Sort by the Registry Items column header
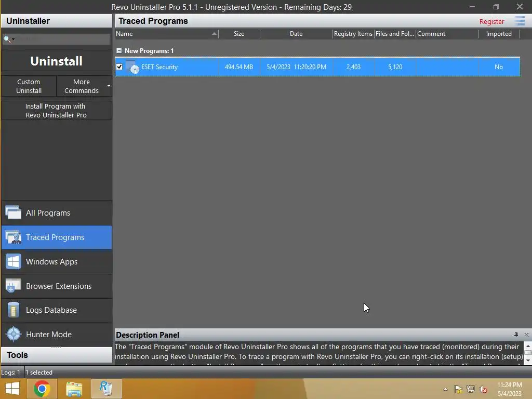The height and width of the screenshot is (399, 532). tap(353, 34)
